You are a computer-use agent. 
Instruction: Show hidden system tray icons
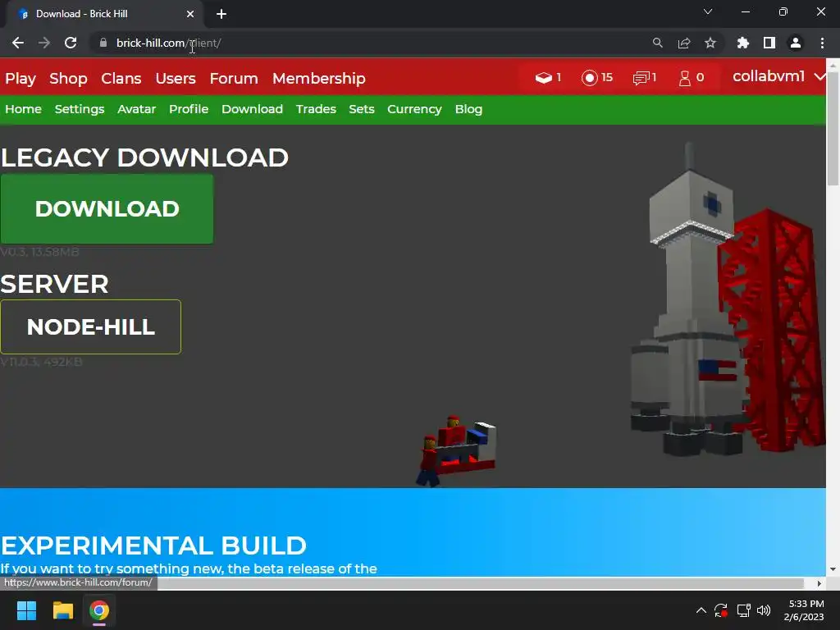coord(701,610)
